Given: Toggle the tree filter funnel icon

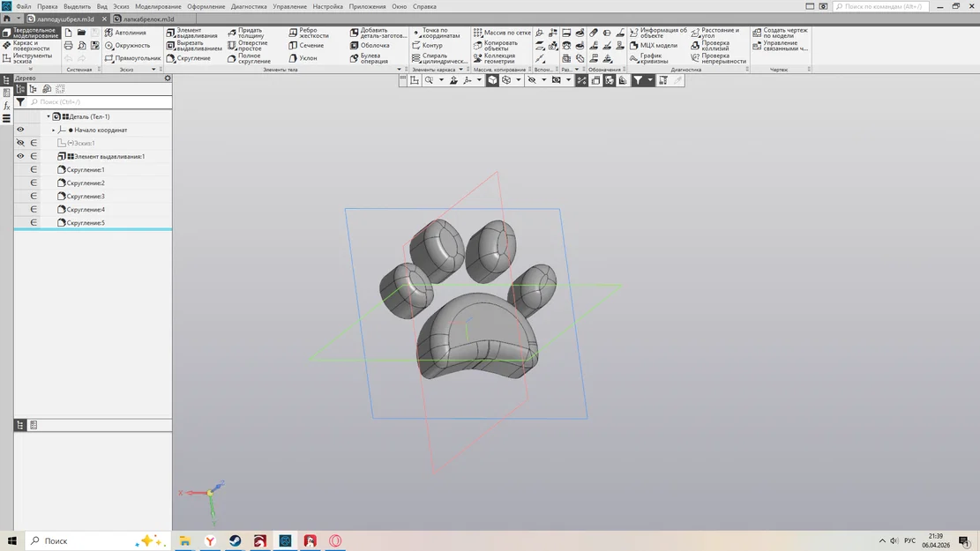Looking at the screenshot, I should [x=20, y=102].
